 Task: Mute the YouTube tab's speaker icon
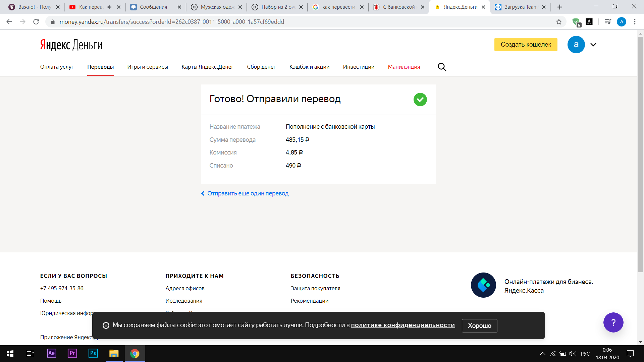pyautogui.click(x=109, y=7)
